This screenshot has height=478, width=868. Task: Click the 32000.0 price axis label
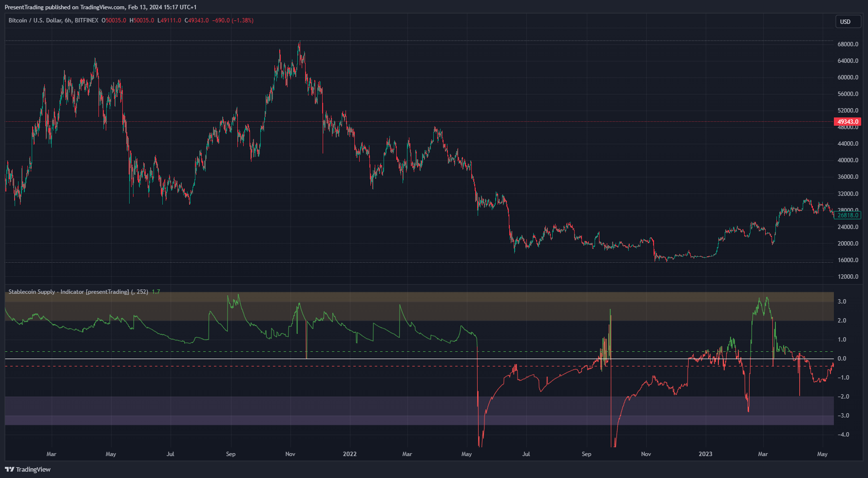point(848,194)
